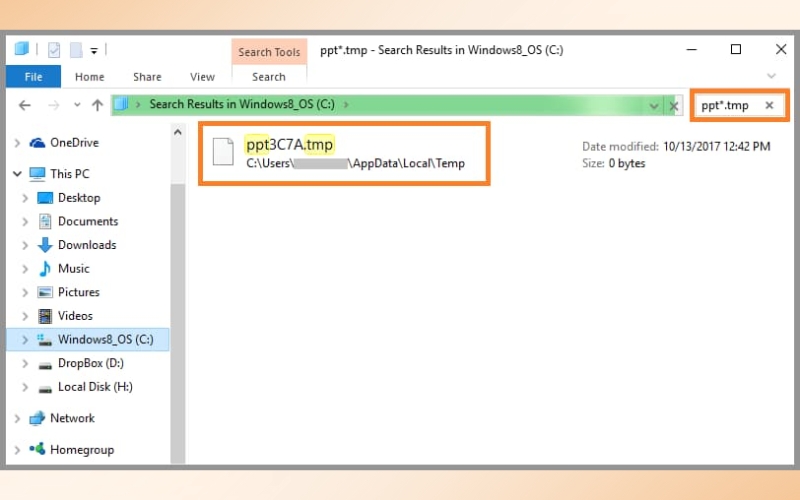This screenshot has height=500, width=800.
Task: Expand the Desktop tree node
Action: 25,198
